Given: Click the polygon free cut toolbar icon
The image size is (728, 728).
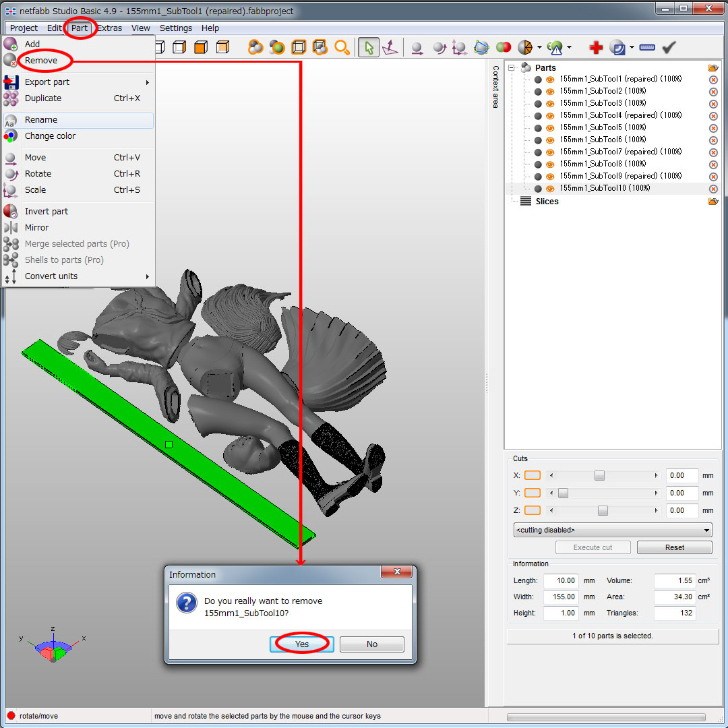Looking at the screenshot, I should pos(481,47).
